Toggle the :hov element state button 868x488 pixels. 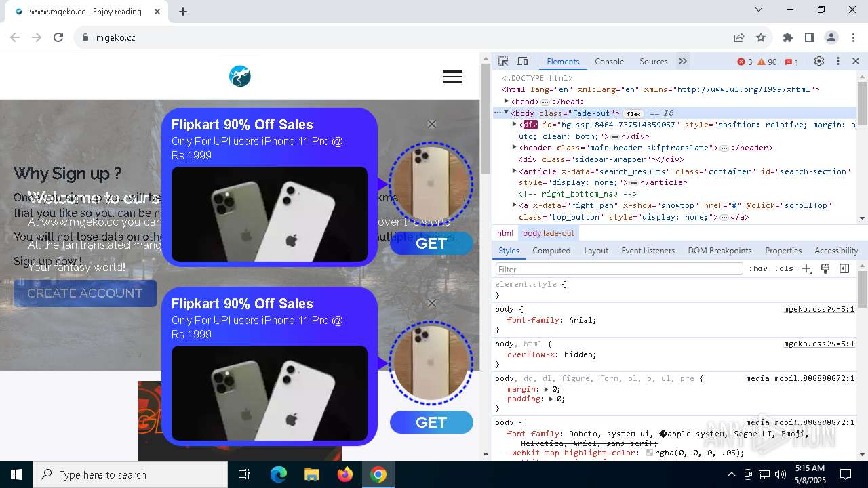pos(758,269)
